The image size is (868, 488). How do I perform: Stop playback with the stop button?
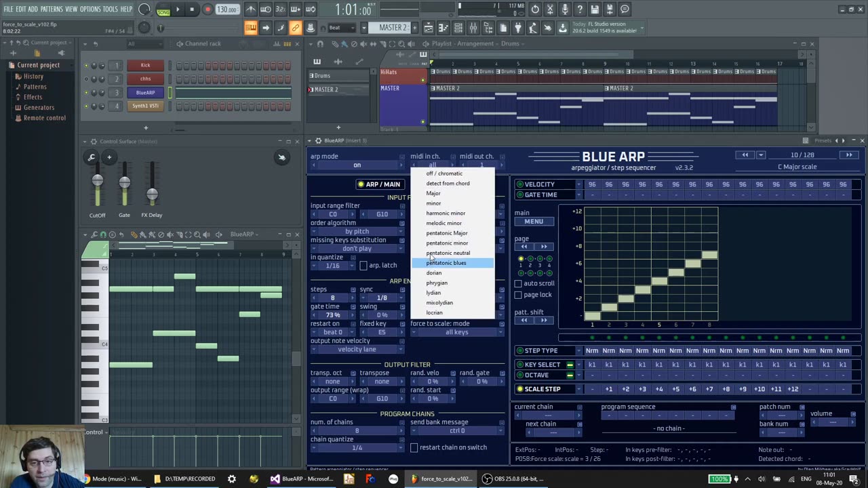192,9
